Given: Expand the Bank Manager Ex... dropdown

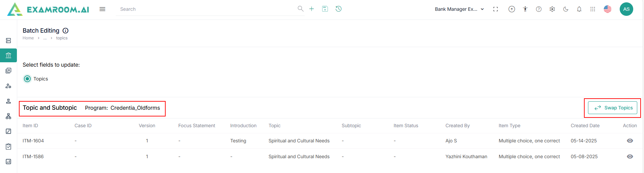Looking at the screenshot, I should [x=459, y=9].
